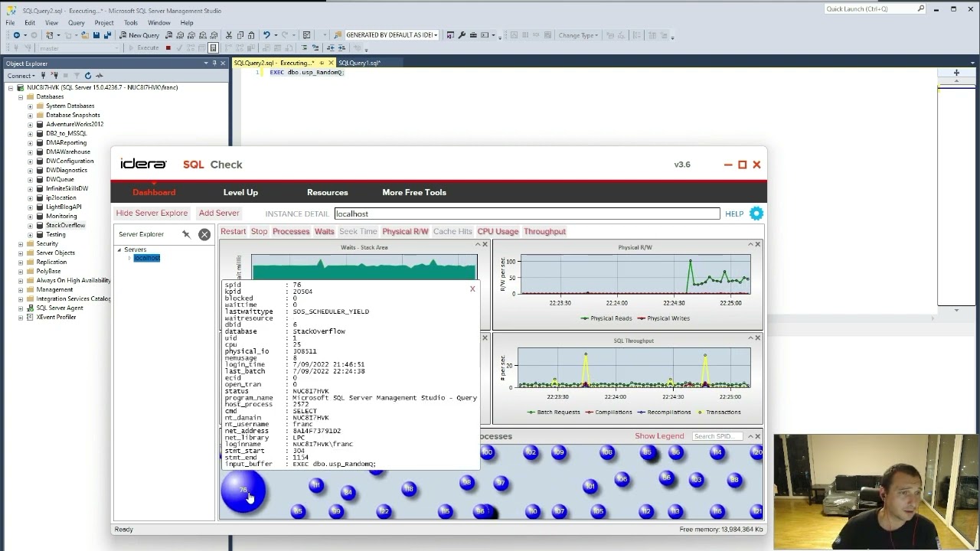
Task: Toggle the Physical R/W view button
Action: 405,231
